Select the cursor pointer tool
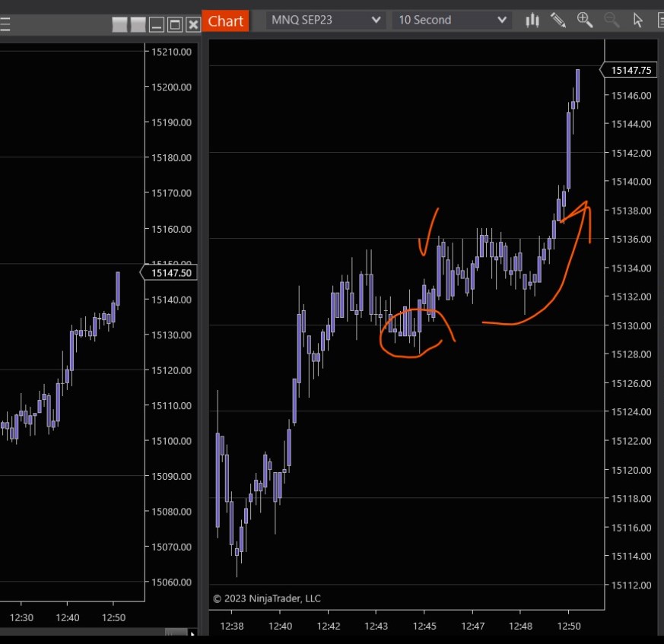 click(637, 20)
